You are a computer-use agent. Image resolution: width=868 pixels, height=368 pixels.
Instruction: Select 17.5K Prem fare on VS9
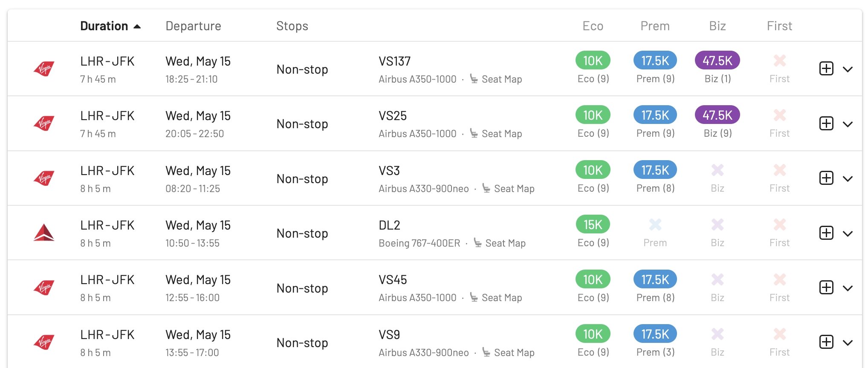655,334
